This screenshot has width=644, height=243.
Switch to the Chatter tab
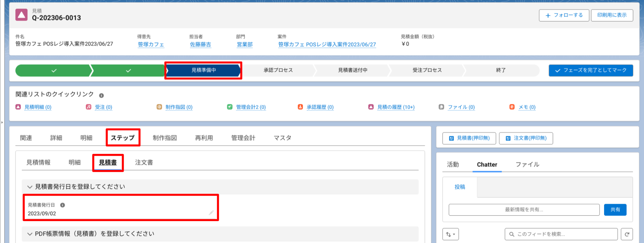coord(487,164)
